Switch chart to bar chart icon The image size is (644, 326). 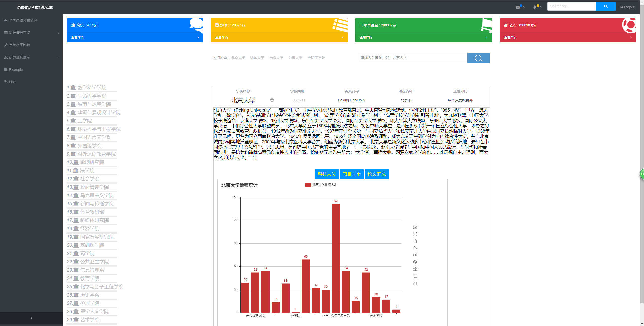415,255
